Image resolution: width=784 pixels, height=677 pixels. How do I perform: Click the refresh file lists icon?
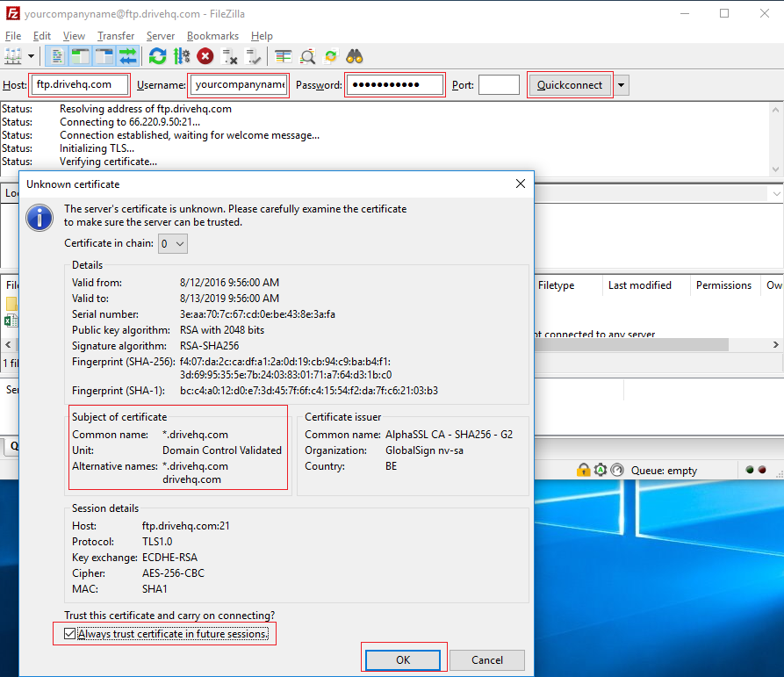pyautogui.click(x=157, y=56)
